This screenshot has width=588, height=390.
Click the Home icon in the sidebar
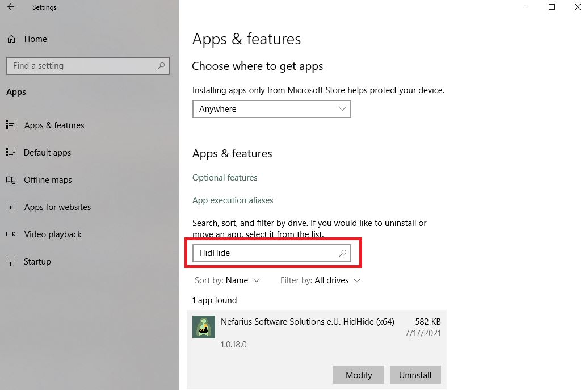(11, 39)
